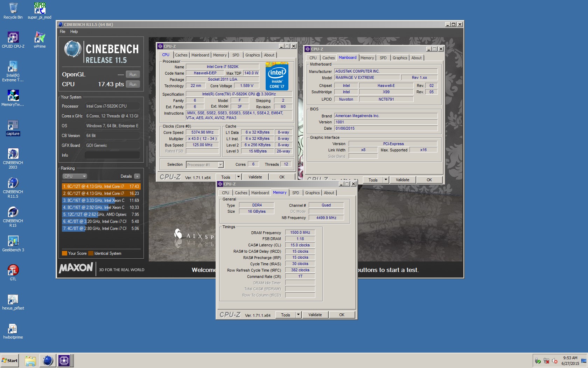The height and width of the screenshot is (368, 588).
Task: Open Graphics tab in Mainboard CPU-Z window
Action: coord(400,58)
